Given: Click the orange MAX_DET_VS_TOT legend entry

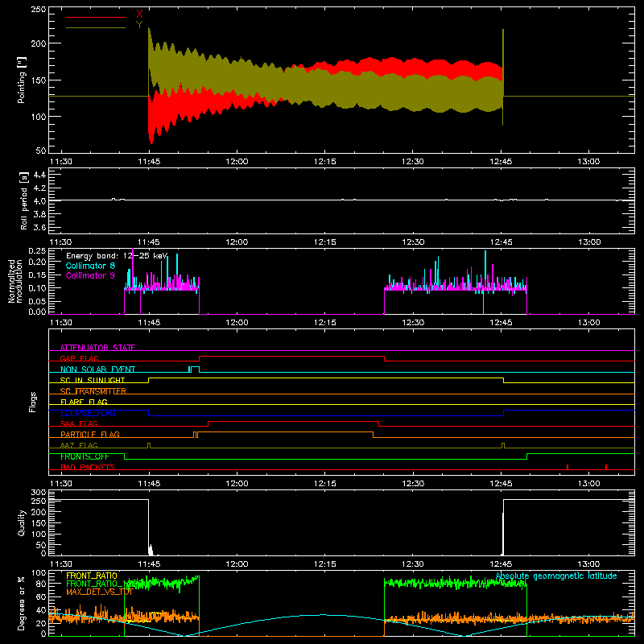Looking at the screenshot, I should [99, 592].
